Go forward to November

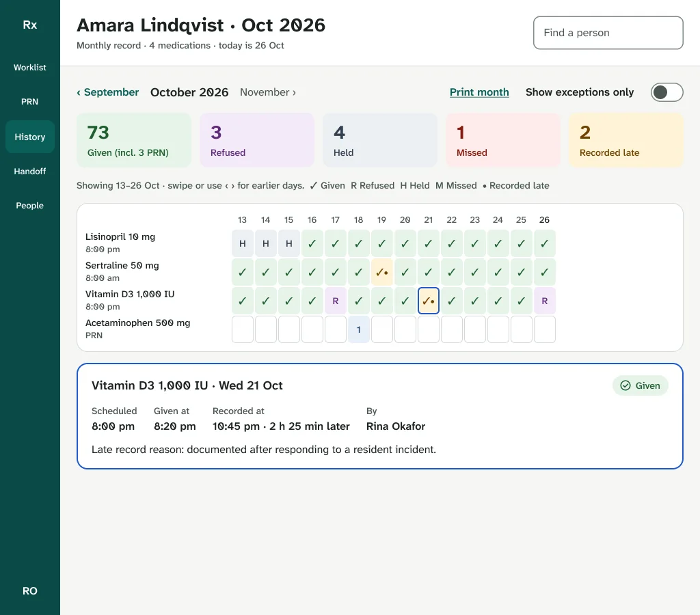[x=268, y=92]
